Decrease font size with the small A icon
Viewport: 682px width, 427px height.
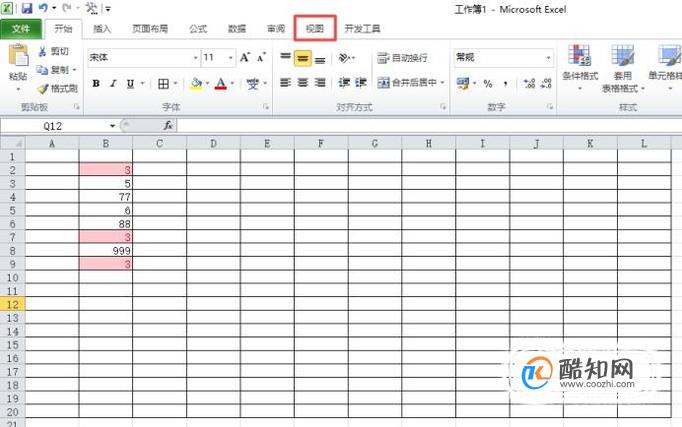pos(261,57)
